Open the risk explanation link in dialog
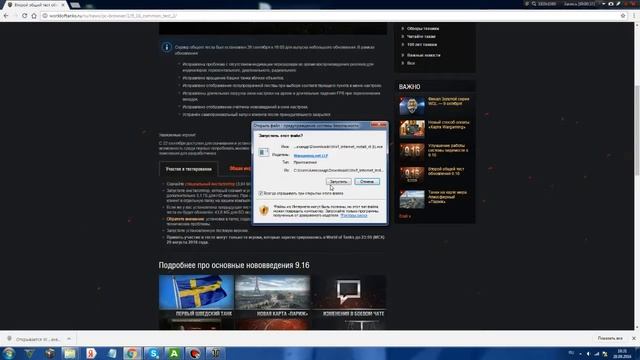This screenshot has width=640, height=360. [354, 215]
